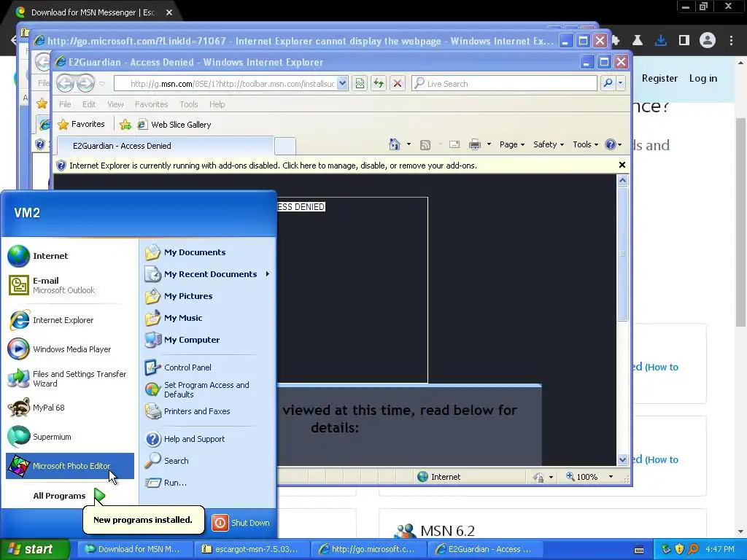This screenshot has width=747, height=560.
Task: Launch Supermium from Start menu
Action: coord(69,437)
